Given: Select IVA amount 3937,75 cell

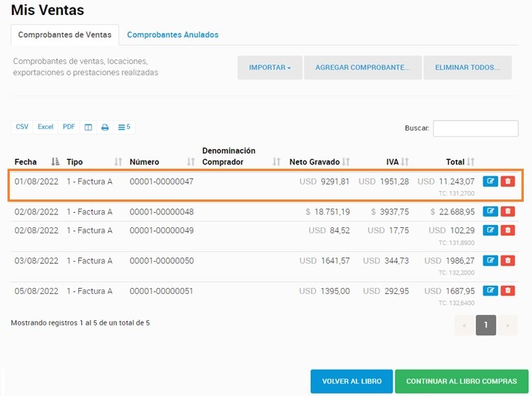Looking at the screenshot, I should [390, 212].
